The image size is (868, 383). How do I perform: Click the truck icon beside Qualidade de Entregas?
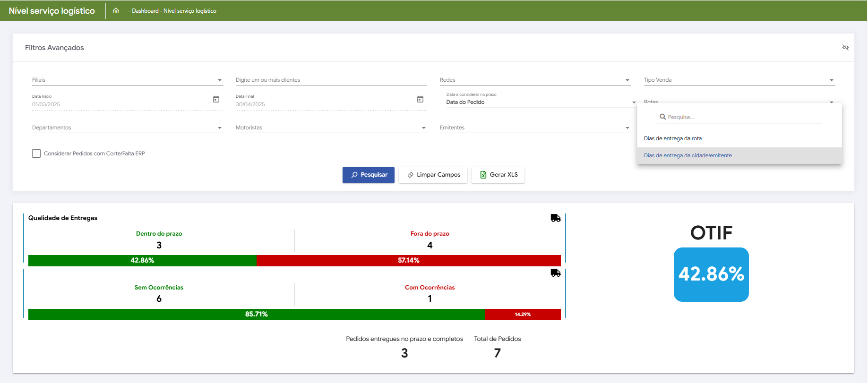pos(556,218)
